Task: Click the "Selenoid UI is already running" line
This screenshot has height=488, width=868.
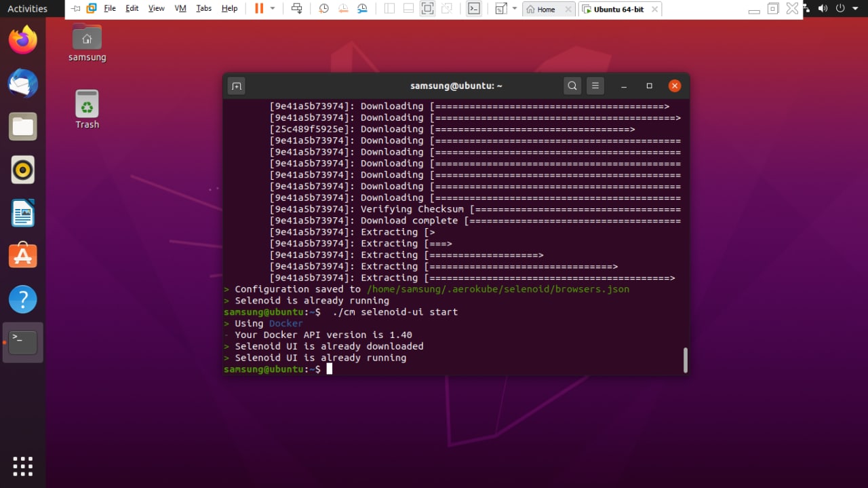Action: [320, 358]
